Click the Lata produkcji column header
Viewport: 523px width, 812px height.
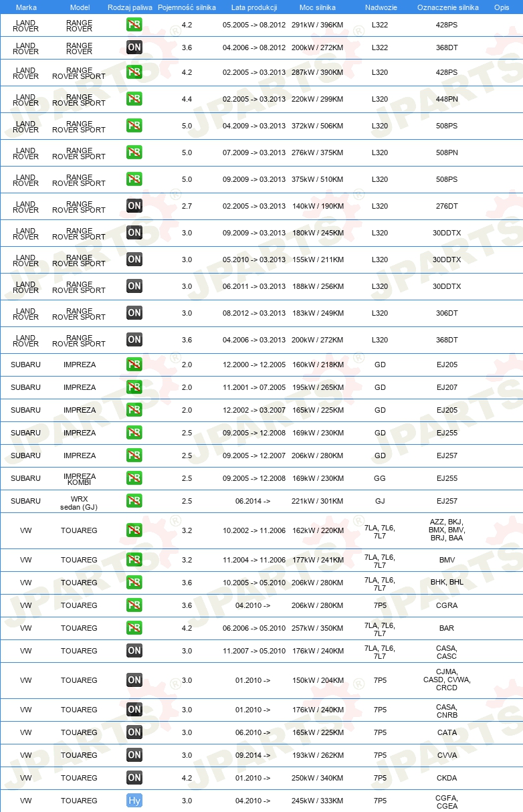[x=254, y=7]
